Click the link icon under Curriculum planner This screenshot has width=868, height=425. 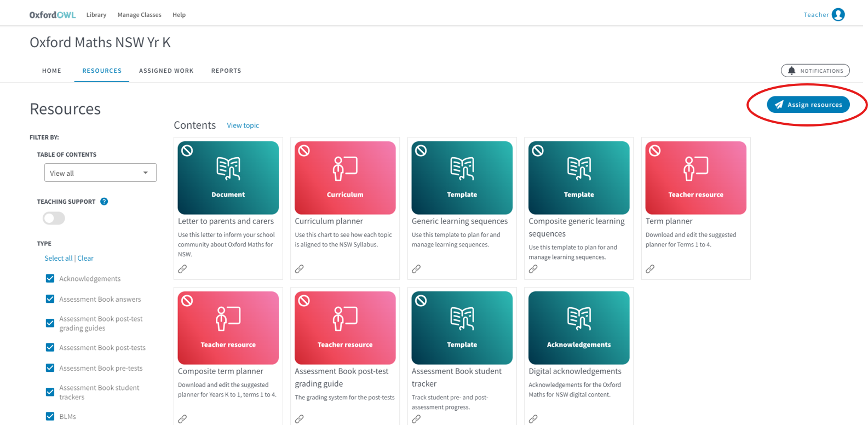(300, 269)
